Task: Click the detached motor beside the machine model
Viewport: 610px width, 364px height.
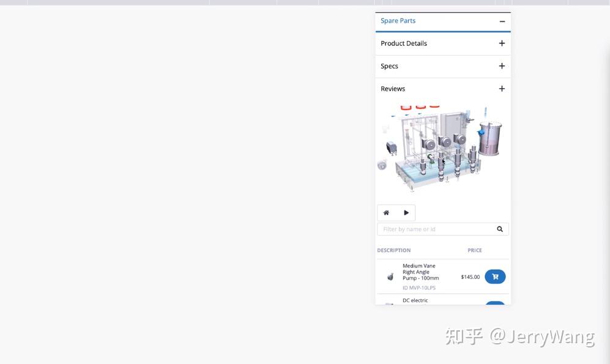Action: point(390,148)
